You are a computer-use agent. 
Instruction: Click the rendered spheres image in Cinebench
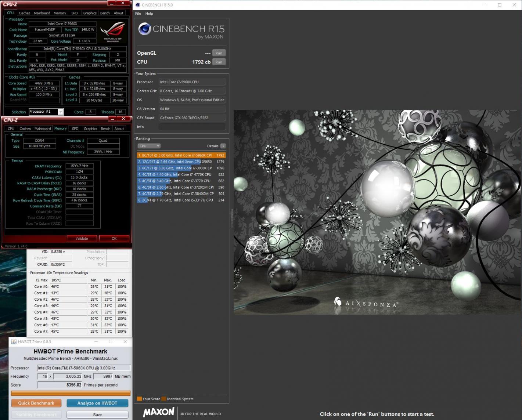(377, 212)
